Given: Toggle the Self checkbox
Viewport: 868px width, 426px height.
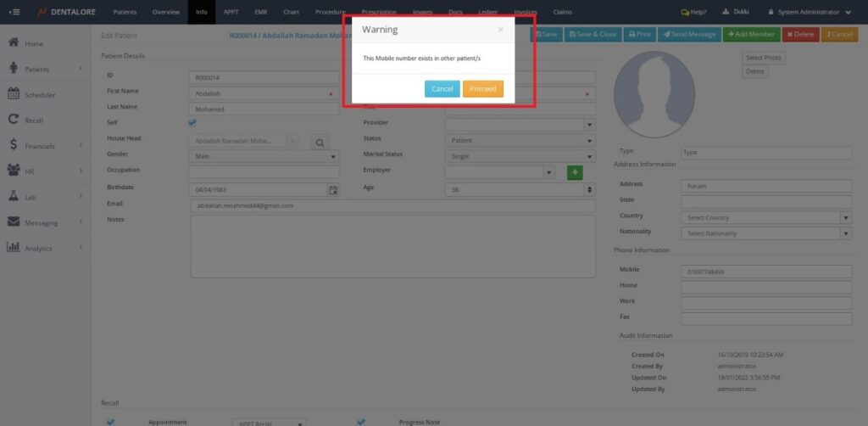Looking at the screenshot, I should (192, 123).
